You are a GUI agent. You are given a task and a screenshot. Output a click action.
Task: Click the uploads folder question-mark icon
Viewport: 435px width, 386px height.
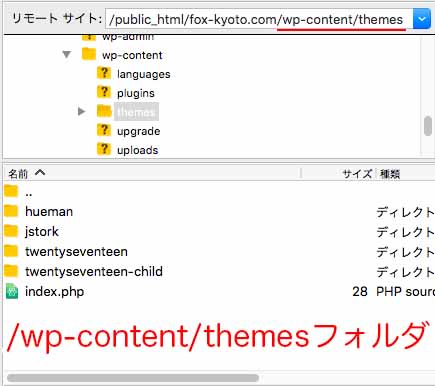click(104, 149)
